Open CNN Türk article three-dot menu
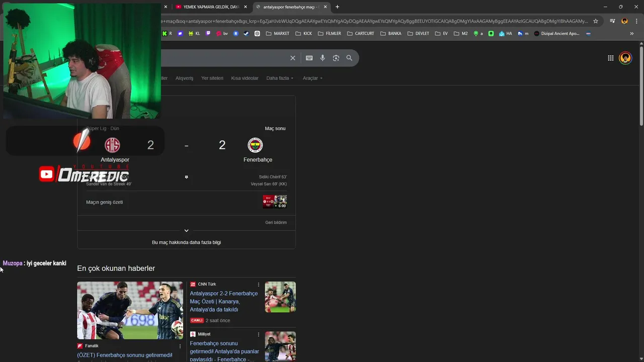The width and height of the screenshot is (644, 362). pyautogui.click(x=259, y=285)
